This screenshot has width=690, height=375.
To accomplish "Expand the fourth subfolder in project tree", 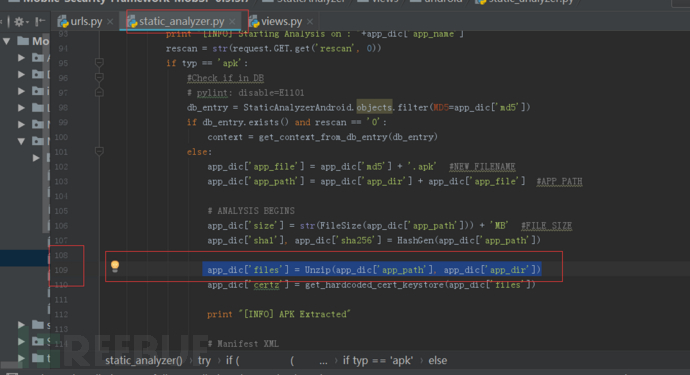I will [21, 108].
